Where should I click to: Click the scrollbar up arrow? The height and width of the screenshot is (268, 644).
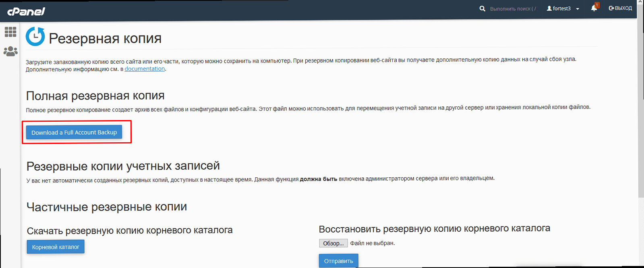point(641,2)
